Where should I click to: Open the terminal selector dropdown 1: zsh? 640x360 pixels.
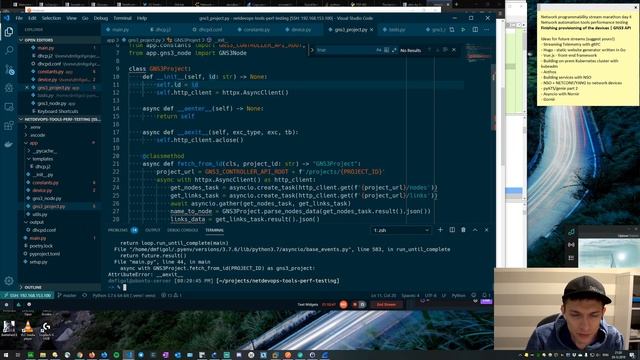click(401, 230)
